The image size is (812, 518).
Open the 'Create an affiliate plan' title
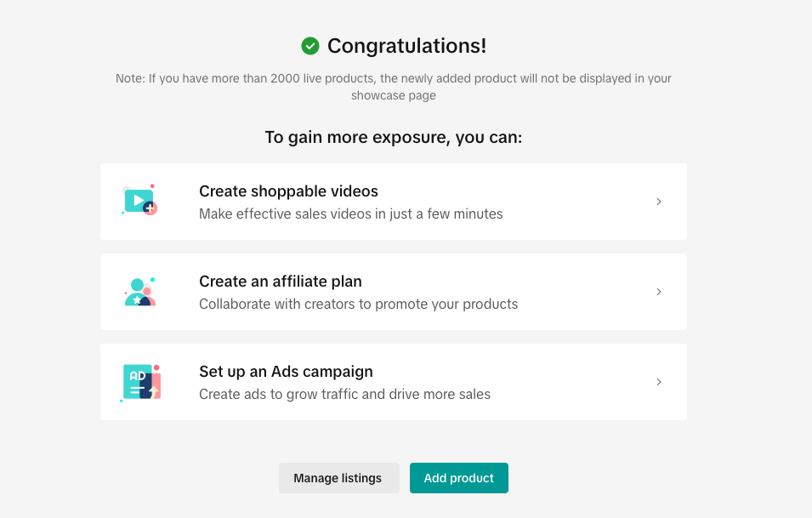281,282
